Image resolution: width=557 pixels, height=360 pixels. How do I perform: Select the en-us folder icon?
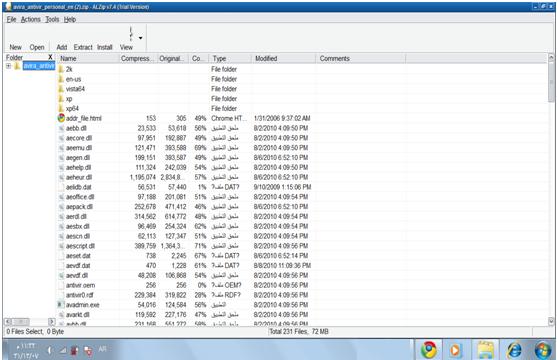[61, 79]
